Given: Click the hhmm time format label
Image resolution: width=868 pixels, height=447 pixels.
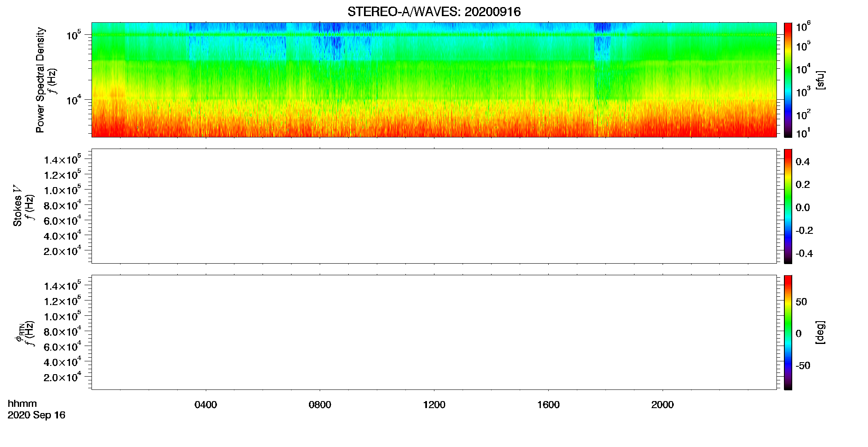Looking at the screenshot, I should tap(22, 404).
